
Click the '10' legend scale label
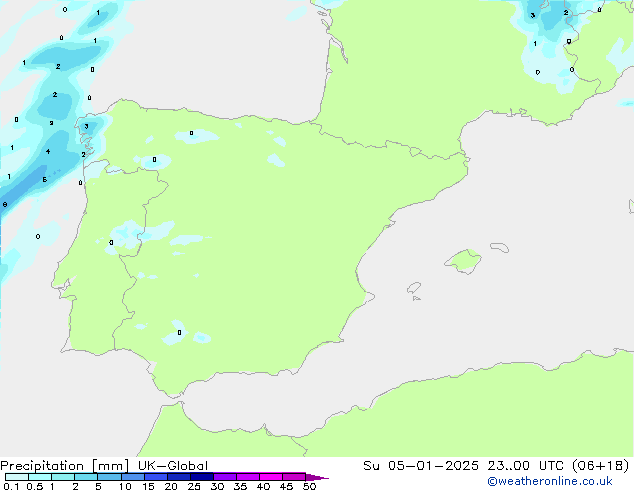[125, 486]
